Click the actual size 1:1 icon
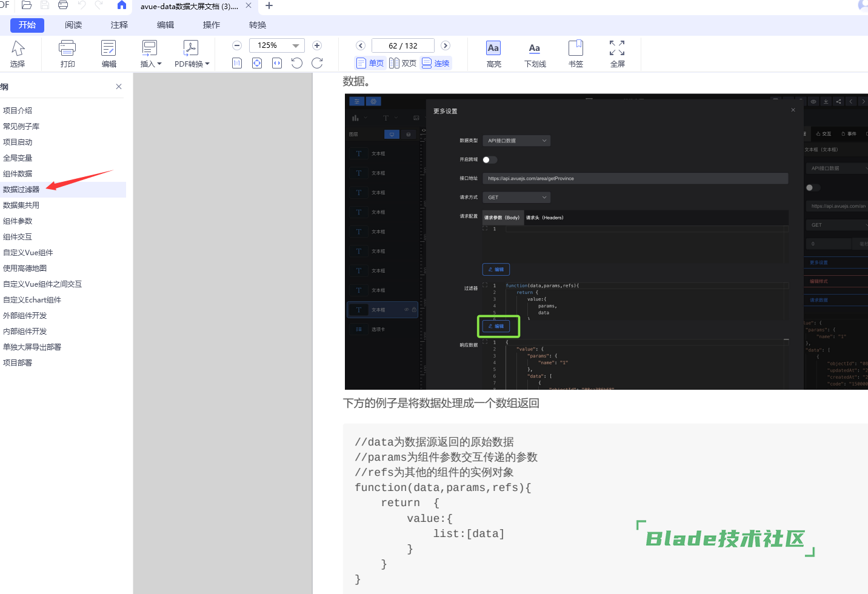868x594 pixels. coord(237,63)
